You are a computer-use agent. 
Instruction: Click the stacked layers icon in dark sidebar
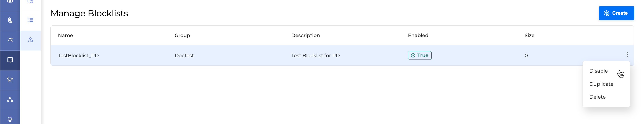pyautogui.click(x=10, y=2)
